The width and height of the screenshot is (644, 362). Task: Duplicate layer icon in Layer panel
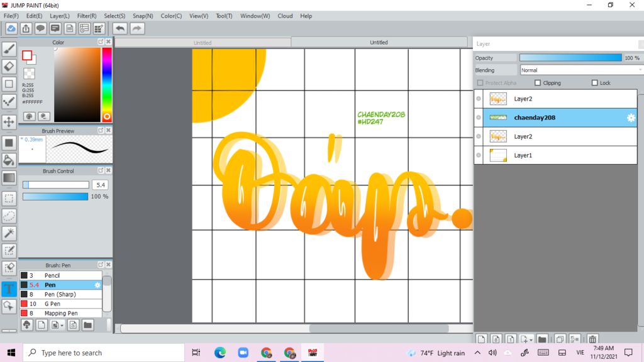point(560,339)
